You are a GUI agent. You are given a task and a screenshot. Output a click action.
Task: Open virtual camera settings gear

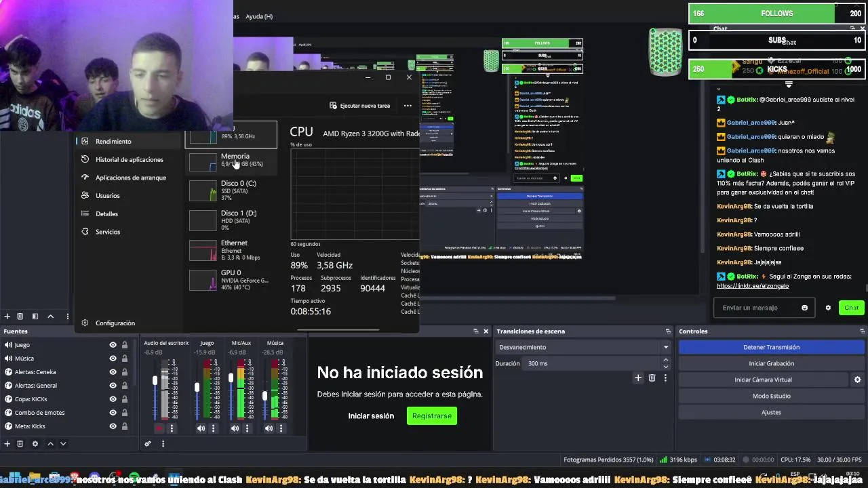click(857, 380)
